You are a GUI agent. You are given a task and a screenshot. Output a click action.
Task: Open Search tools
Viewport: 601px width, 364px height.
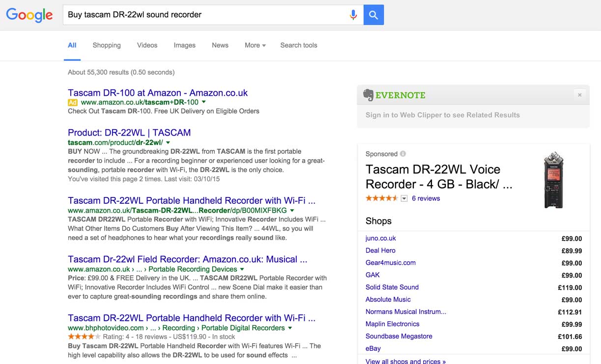299,45
